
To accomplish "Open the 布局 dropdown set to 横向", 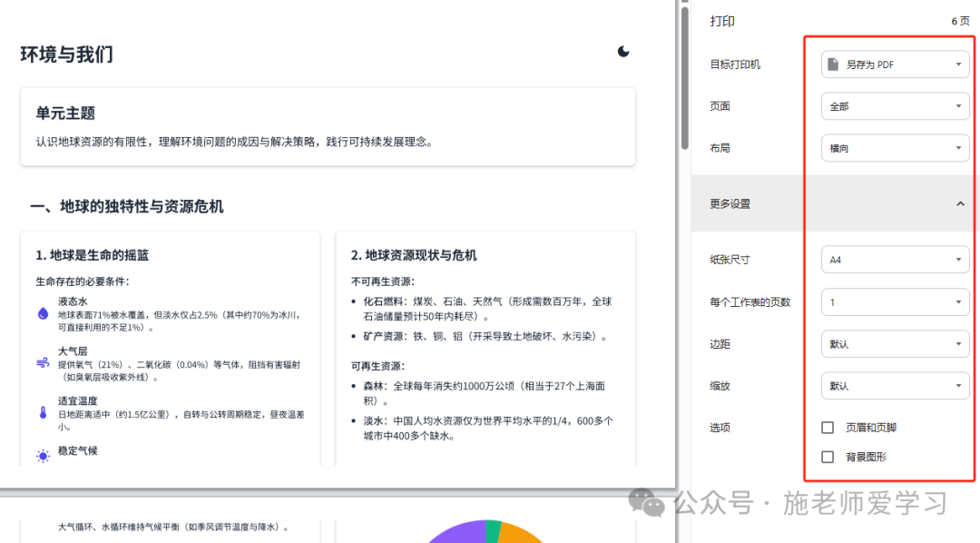I will pos(895,148).
